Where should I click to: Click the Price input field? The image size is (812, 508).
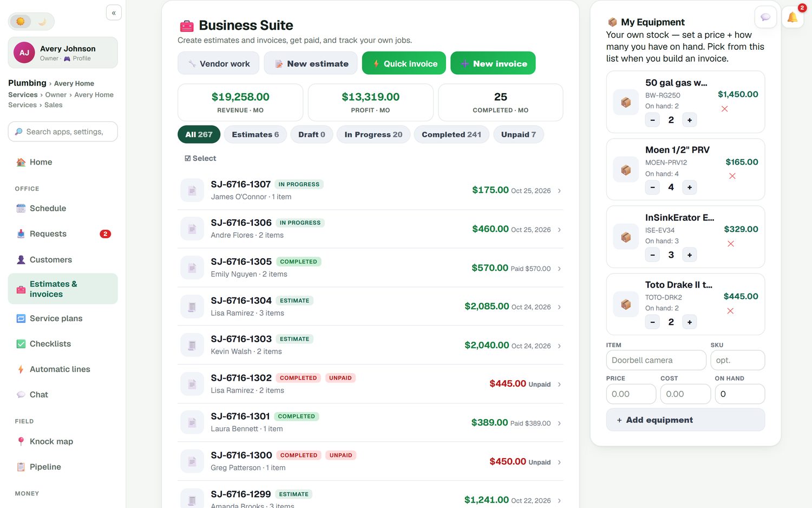(x=631, y=394)
